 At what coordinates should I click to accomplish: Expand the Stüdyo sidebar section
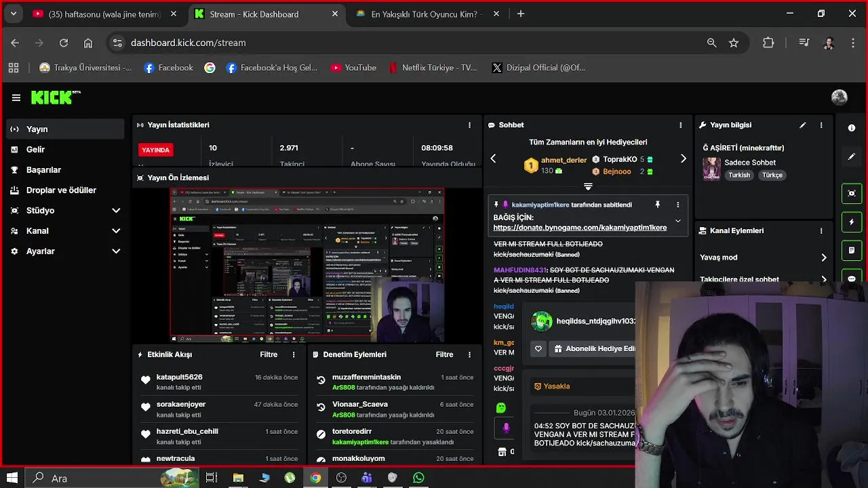pyautogui.click(x=116, y=211)
